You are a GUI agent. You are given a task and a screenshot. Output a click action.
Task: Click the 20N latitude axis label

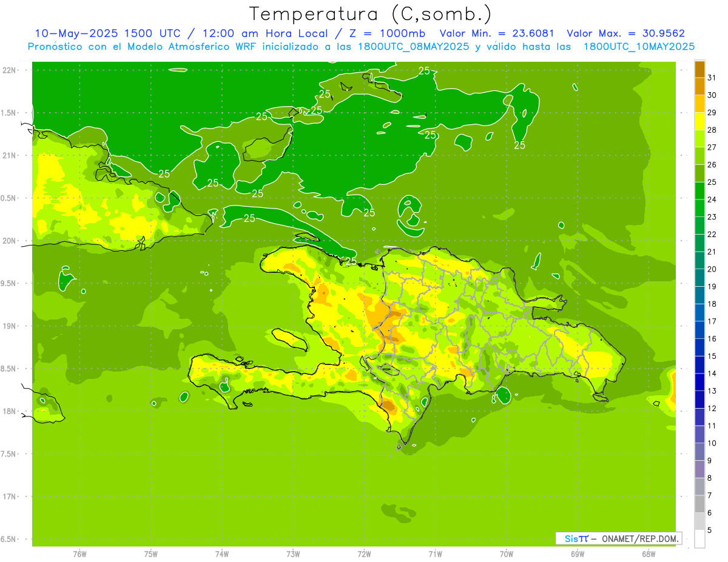pos(9,241)
